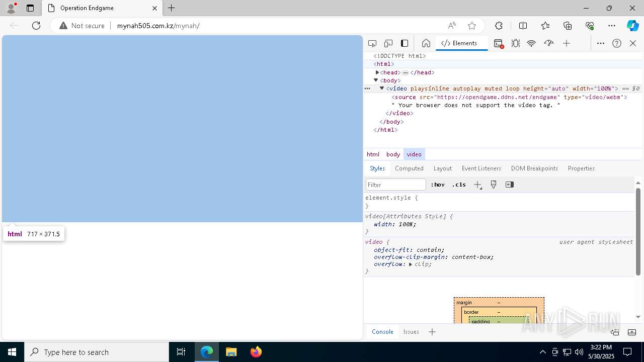Open the DevTools Welcome home tab
Viewport: 644px width, 362px height.
pos(426,43)
